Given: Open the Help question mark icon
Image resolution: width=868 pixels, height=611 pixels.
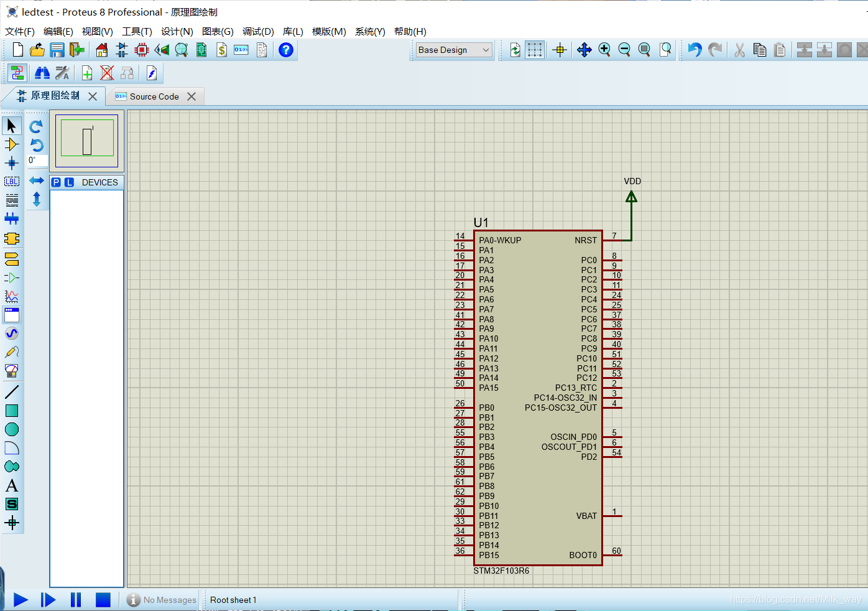Looking at the screenshot, I should 286,50.
